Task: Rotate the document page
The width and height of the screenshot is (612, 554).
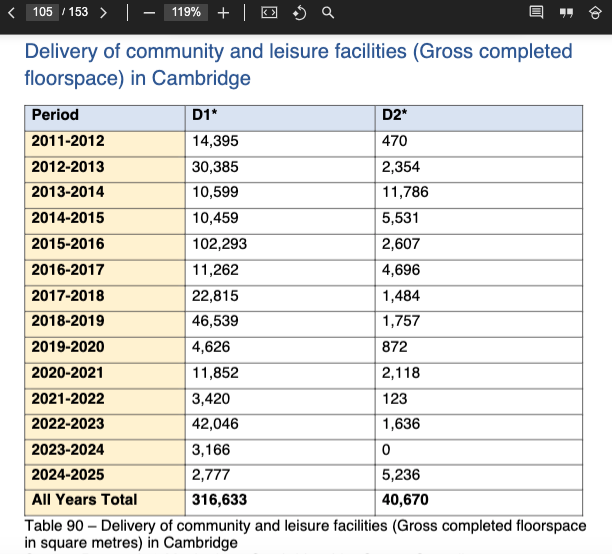Action: coord(298,13)
